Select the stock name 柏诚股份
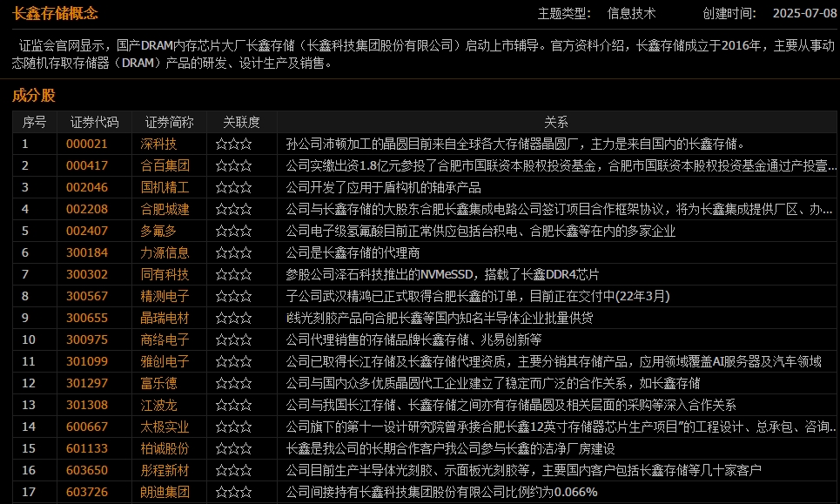Image resolution: width=840 pixels, height=504 pixels. pos(165,448)
